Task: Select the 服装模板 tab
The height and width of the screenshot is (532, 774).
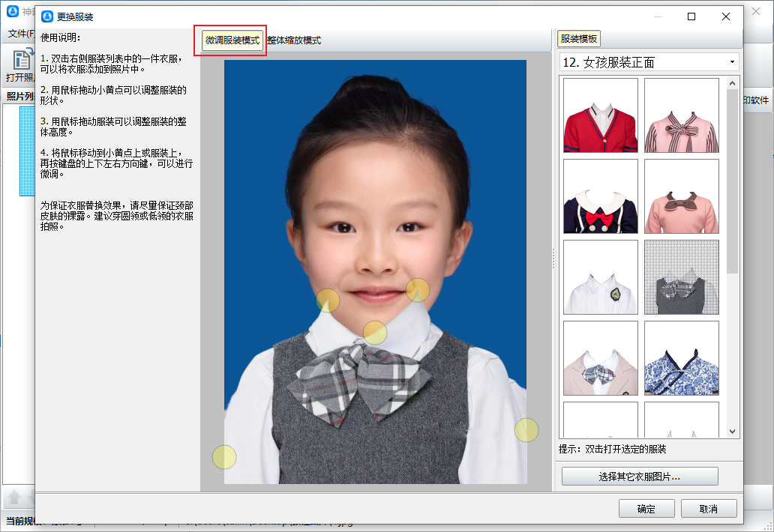Action: click(x=578, y=40)
